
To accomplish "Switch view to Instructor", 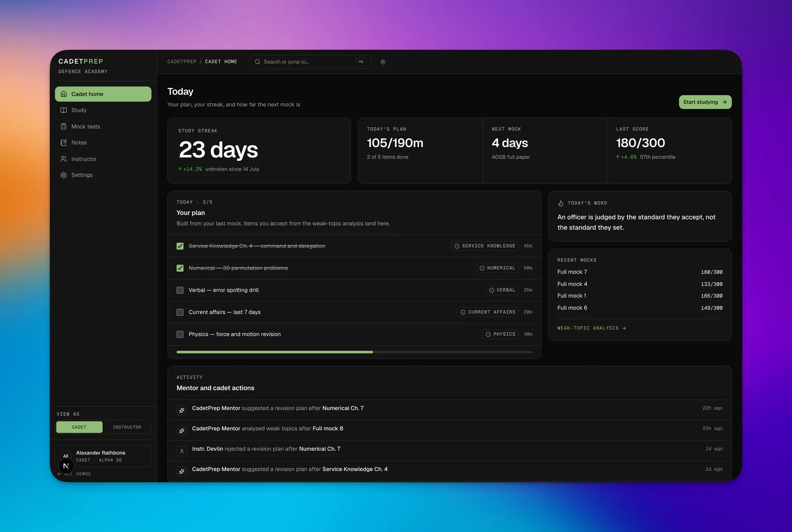I will [127, 427].
